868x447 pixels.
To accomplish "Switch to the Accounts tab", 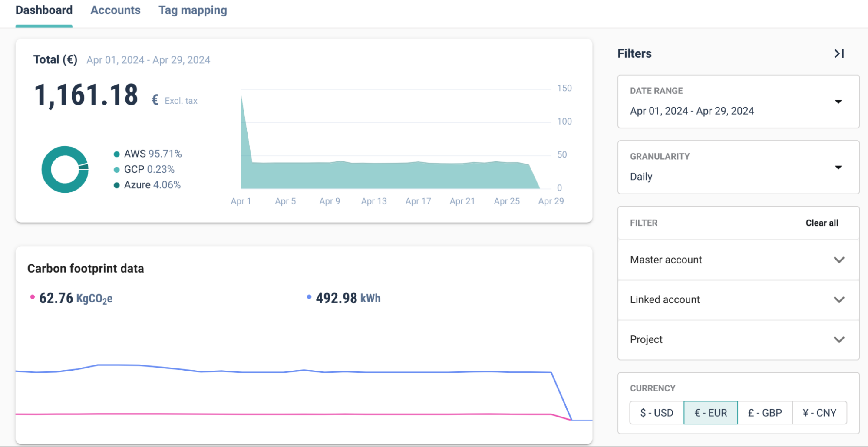I will (x=116, y=10).
